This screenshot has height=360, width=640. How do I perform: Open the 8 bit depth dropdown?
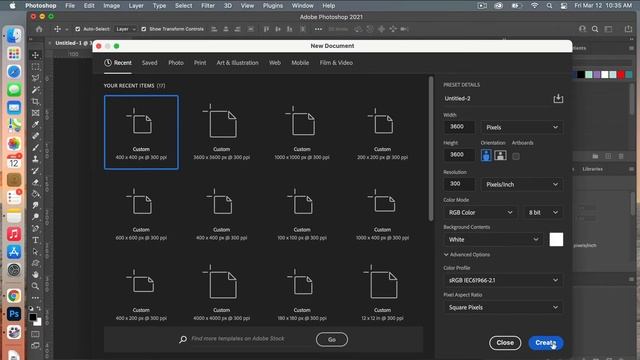coord(543,213)
